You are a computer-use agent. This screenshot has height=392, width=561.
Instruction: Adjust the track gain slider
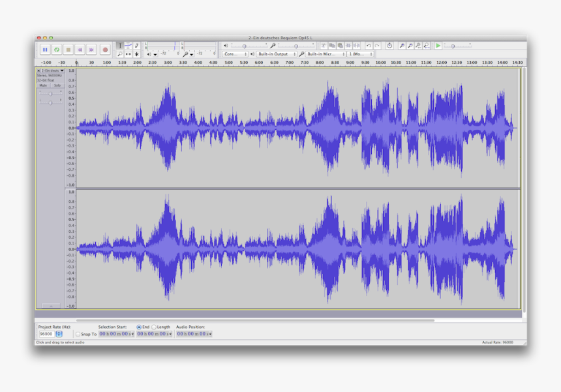coord(50,93)
